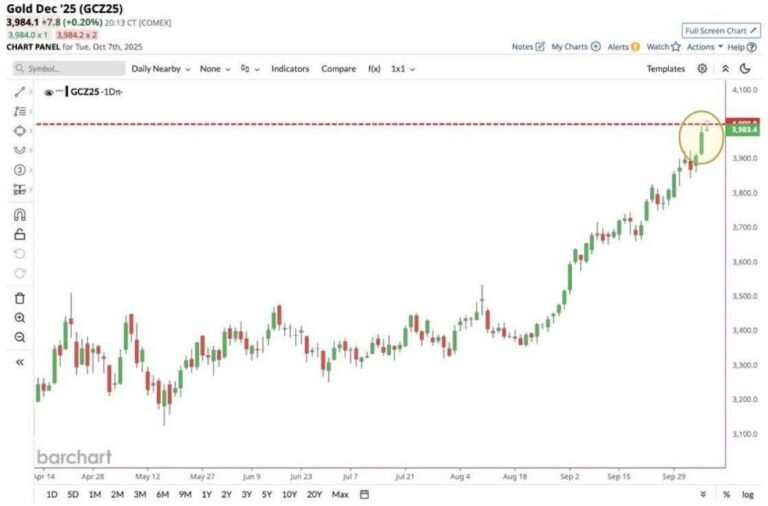
Task: Open the date range calendar icon
Action: [364, 495]
